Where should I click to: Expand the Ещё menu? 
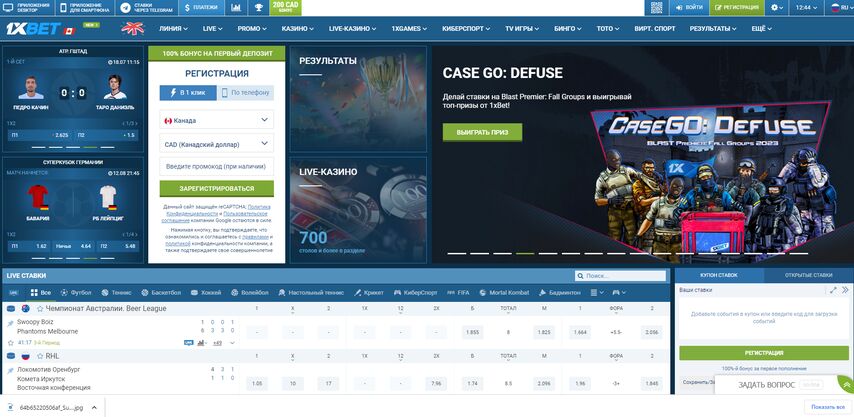point(761,29)
